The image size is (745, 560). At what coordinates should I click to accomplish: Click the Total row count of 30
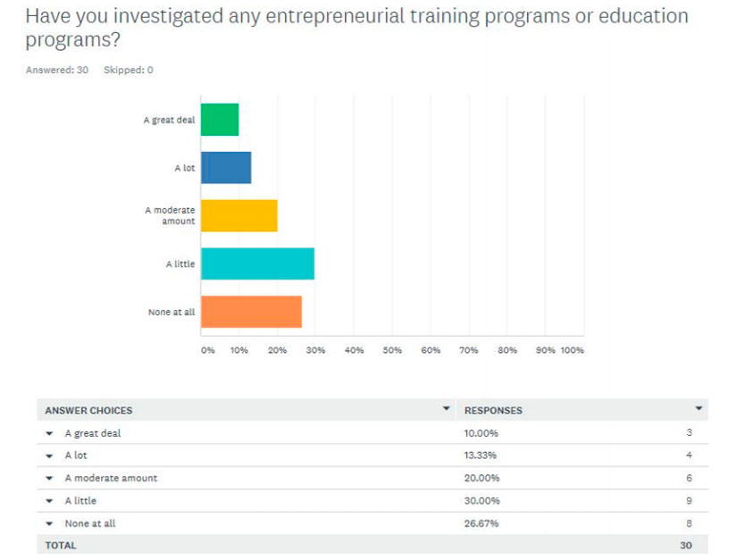click(685, 545)
